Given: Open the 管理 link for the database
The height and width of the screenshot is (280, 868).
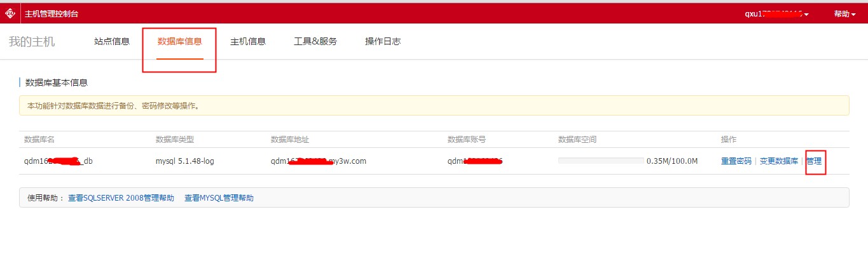Looking at the screenshot, I should (x=814, y=161).
